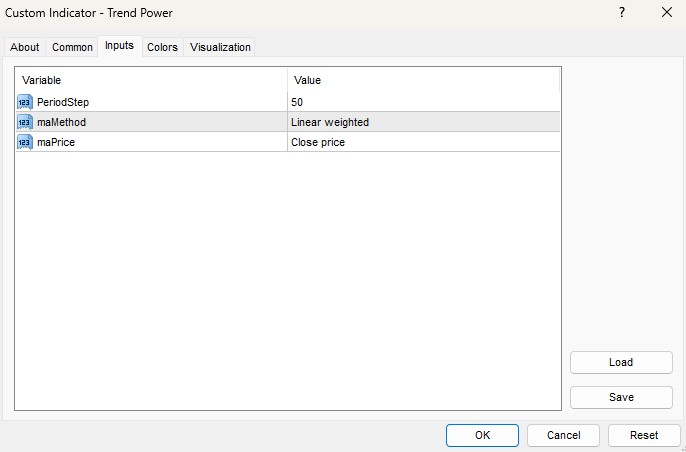Click Reset to restore default inputs

click(644, 435)
